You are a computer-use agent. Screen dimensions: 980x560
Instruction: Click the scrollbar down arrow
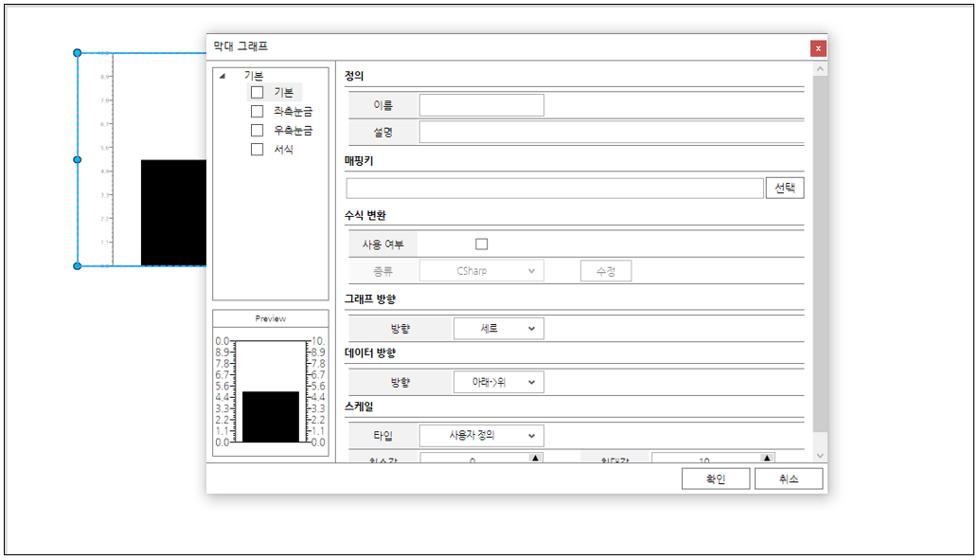tap(820, 456)
